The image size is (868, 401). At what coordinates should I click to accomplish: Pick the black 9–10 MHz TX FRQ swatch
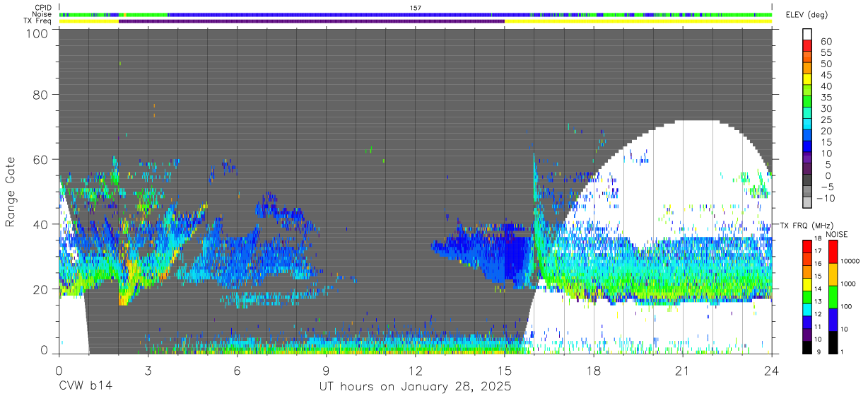pos(807,346)
